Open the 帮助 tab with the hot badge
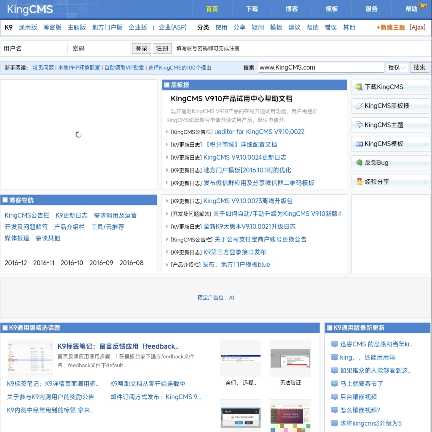The width and height of the screenshot is (432, 432). point(412,9)
